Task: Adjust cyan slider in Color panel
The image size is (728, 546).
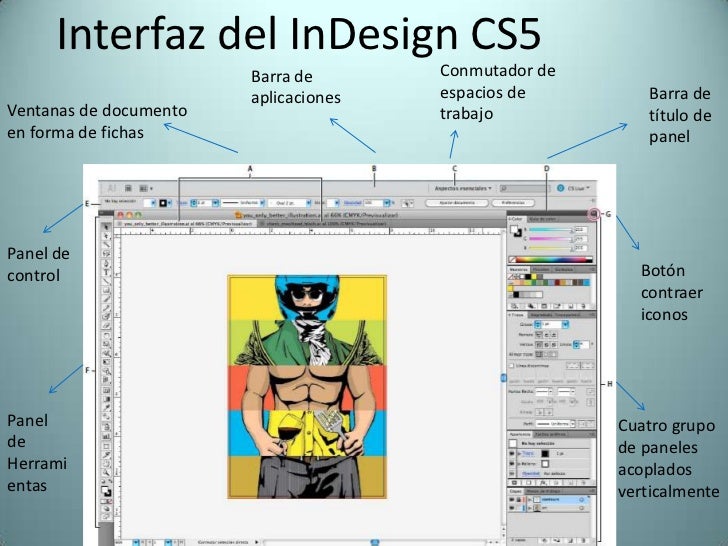Action: coord(551,230)
